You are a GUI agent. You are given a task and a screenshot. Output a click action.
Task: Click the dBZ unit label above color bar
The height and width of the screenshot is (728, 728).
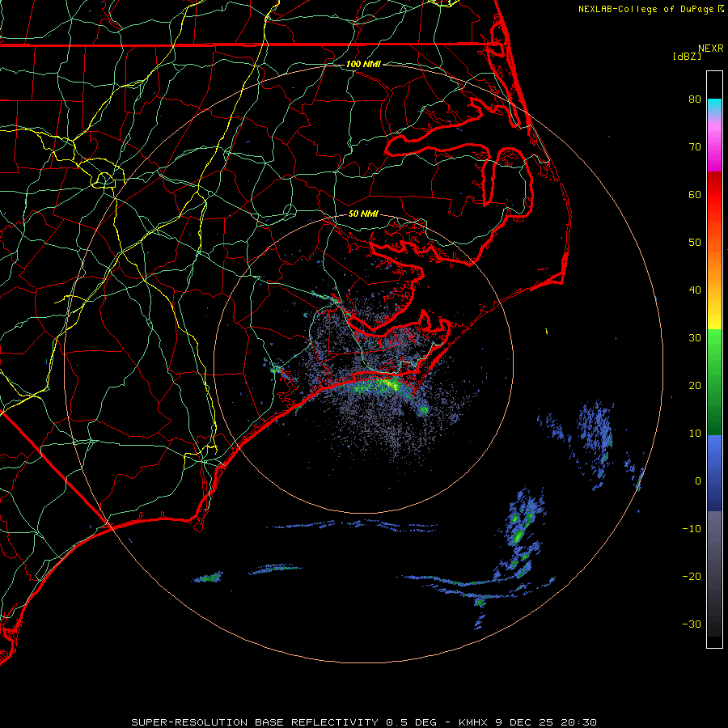687,57
